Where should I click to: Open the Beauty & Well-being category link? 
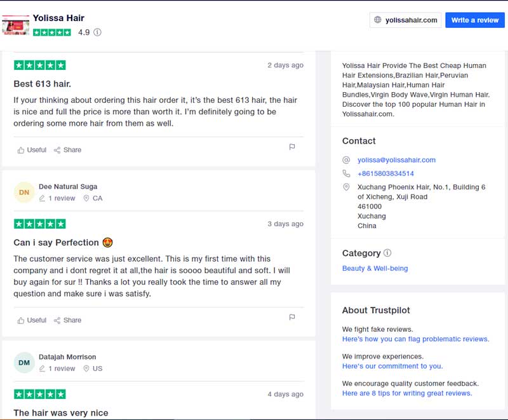pos(375,268)
